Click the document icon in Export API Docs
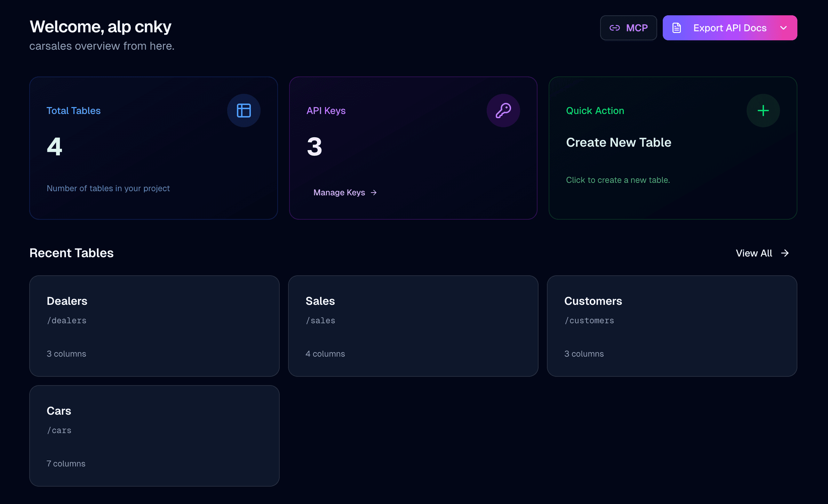The width and height of the screenshot is (828, 504). (x=676, y=27)
